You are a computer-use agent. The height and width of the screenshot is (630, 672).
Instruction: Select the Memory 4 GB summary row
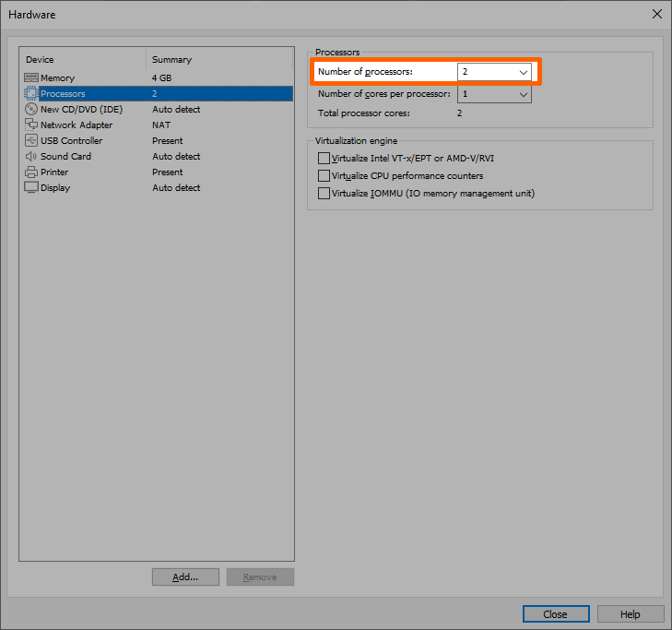(161, 78)
